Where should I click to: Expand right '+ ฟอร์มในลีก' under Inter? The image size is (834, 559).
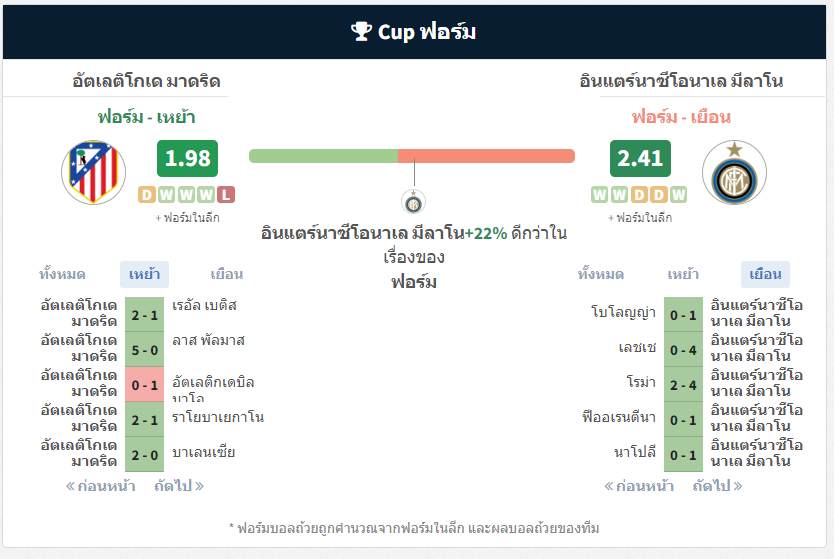[640, 217]
